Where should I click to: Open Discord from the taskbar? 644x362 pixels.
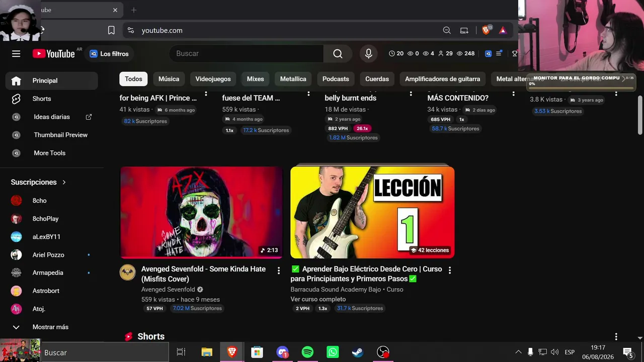point(282,352)
